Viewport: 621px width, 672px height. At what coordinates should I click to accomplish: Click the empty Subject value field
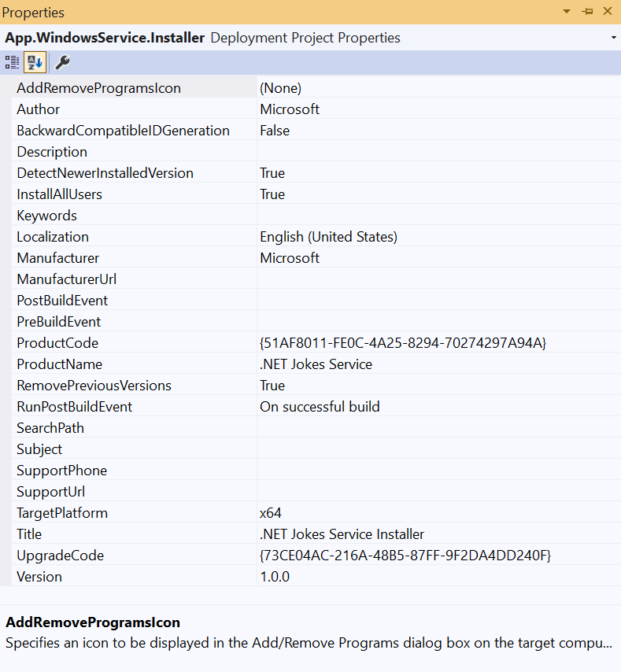point(439,449)
